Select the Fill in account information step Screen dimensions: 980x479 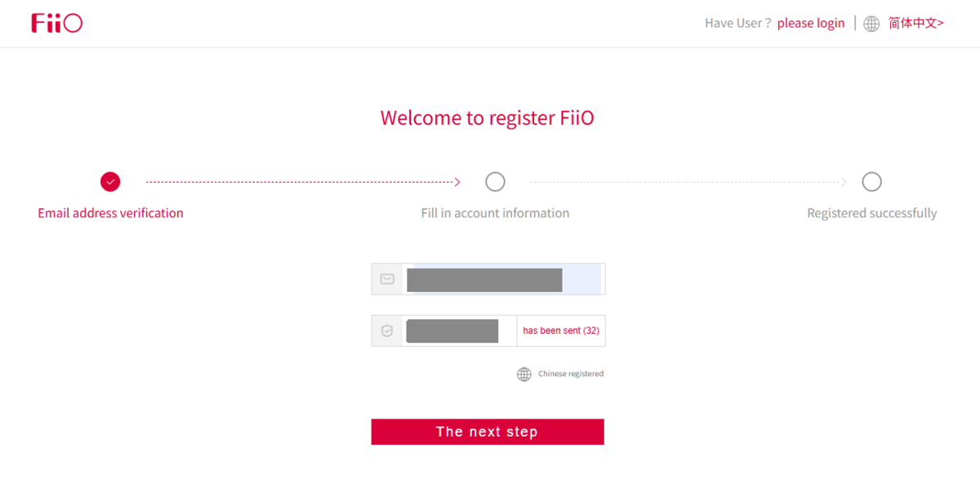(x=495, y=213)
